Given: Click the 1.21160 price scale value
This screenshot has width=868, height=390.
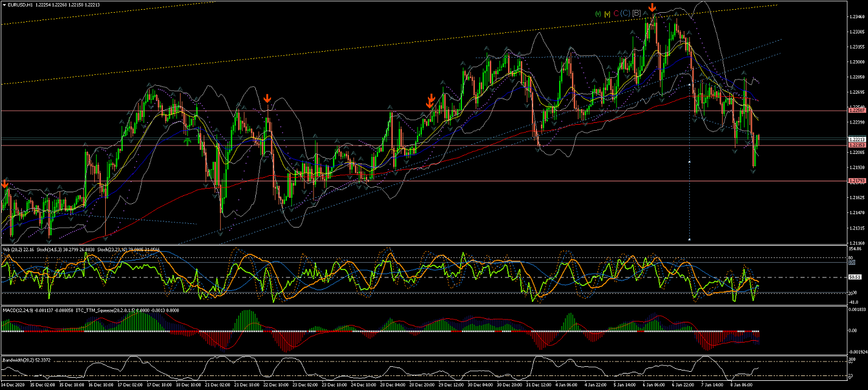Looking at the screenshot, I should [857, 242].
